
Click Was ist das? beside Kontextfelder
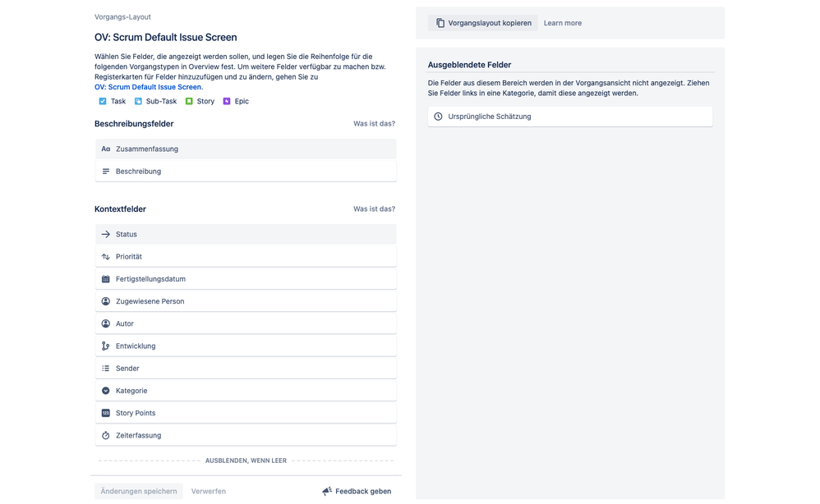coord(375,209)
